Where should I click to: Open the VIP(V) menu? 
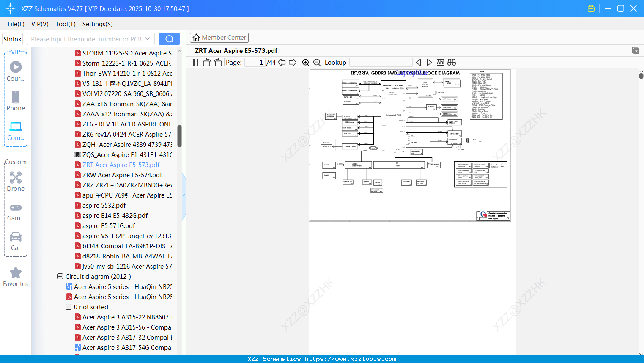(40, 24)
